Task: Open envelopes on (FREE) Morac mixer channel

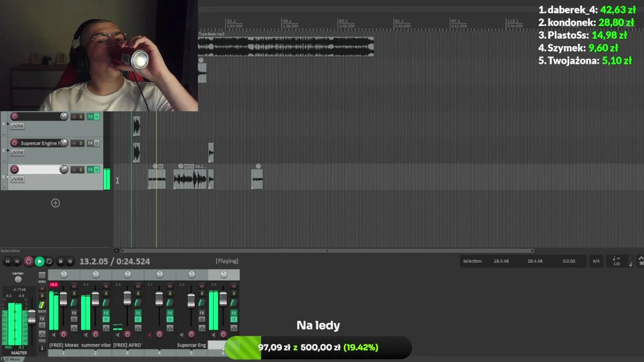Action: coord(74,328)
